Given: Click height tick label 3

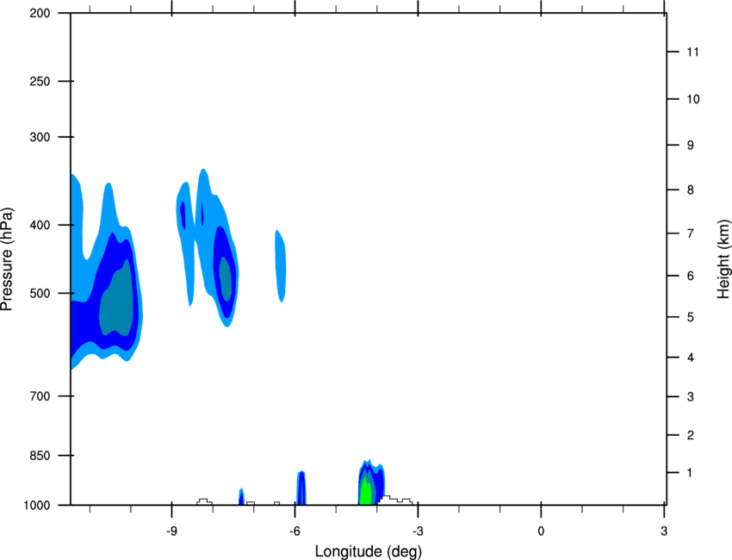Looking at the screenshot, I should pos(691,397).
